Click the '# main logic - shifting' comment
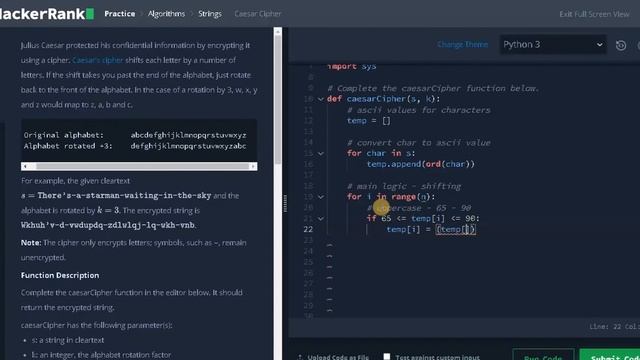The width and height of the screenshot is (640, 360). click(x=404, y=186)
